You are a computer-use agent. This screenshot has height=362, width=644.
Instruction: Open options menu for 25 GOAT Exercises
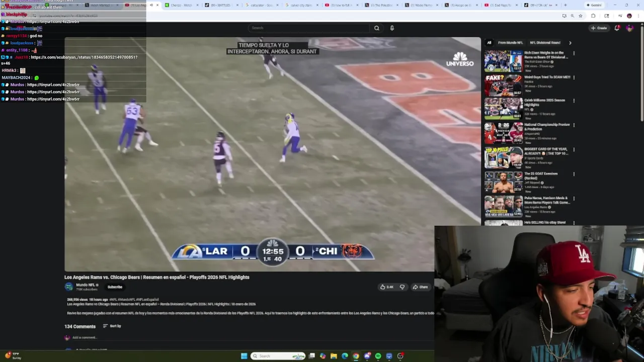[x=574, y=174]
